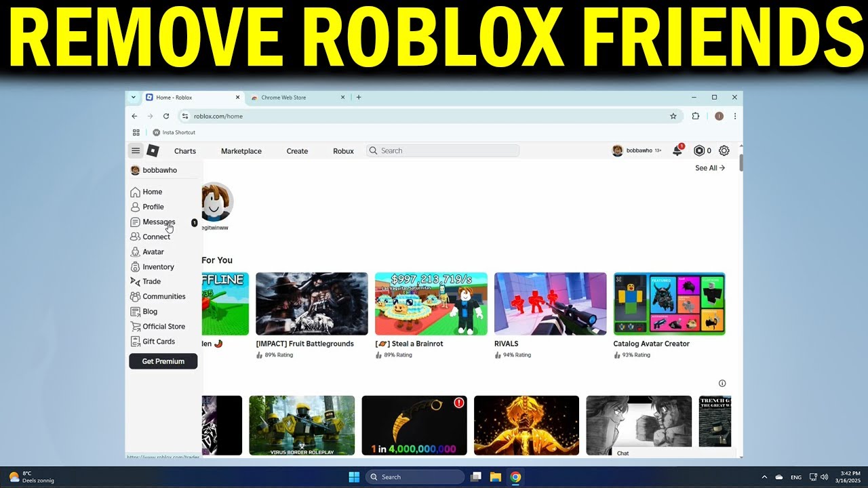The image size is (868, 488).
Task: Open the Insta Shortcut bookmark
Action: pos(174,132)
